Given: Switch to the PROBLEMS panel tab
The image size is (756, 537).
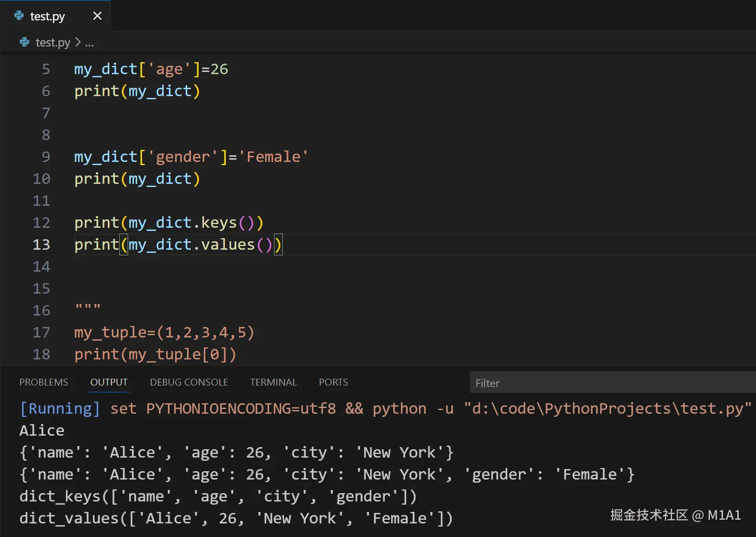Looking at the screenshot, I should pos(43,382).
